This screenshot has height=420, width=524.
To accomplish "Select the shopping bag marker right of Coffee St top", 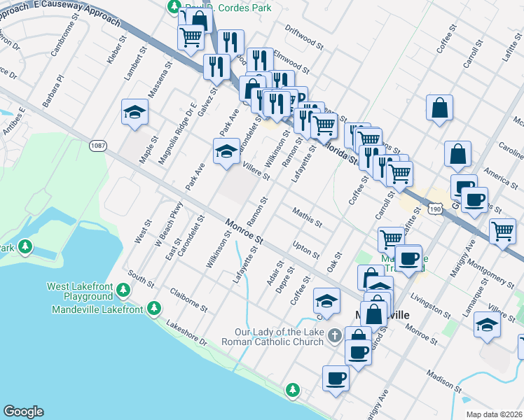I will (439, 108).
